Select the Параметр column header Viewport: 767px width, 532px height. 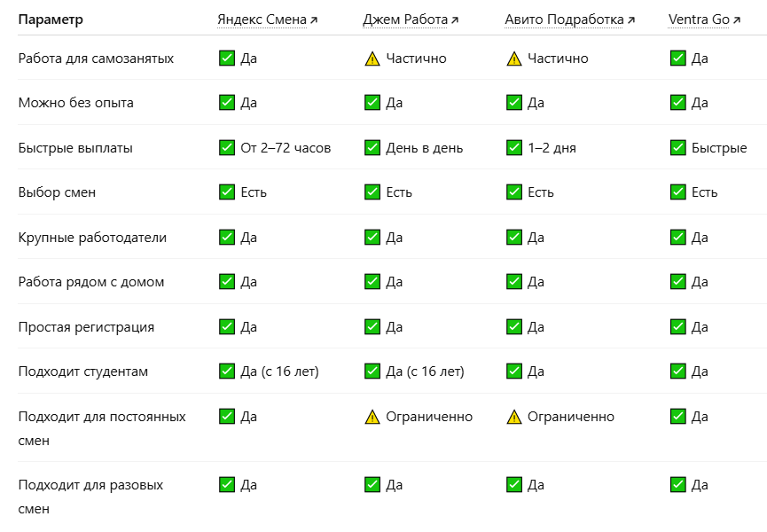click(x=51, y=20)
